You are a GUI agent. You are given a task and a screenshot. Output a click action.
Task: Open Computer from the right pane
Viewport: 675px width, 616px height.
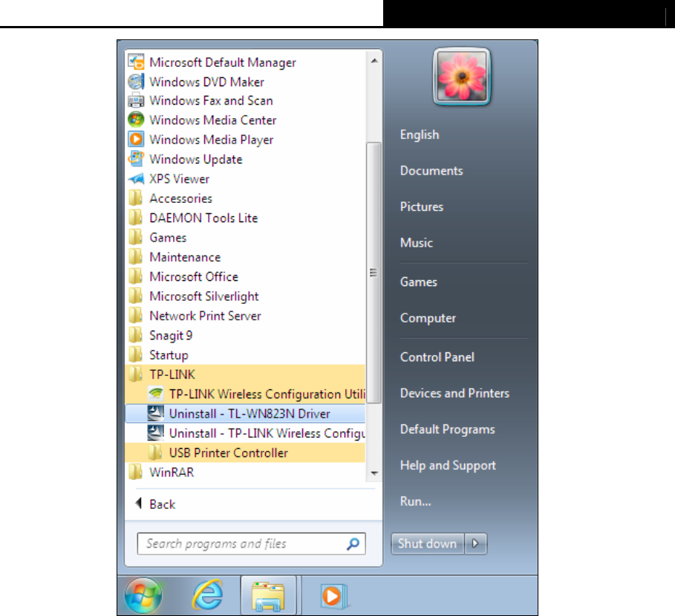pyautogui.click(x=428, y=318)
